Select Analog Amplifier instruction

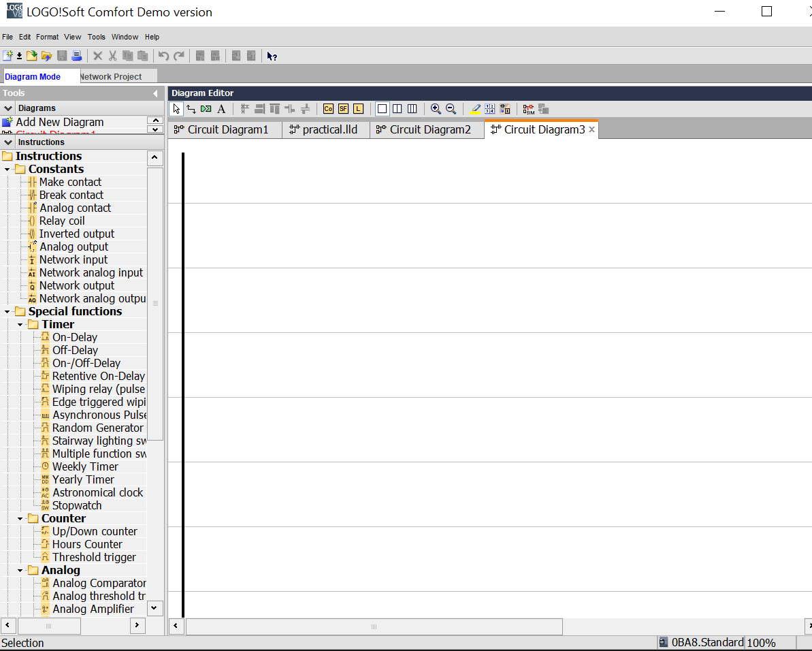93,609
